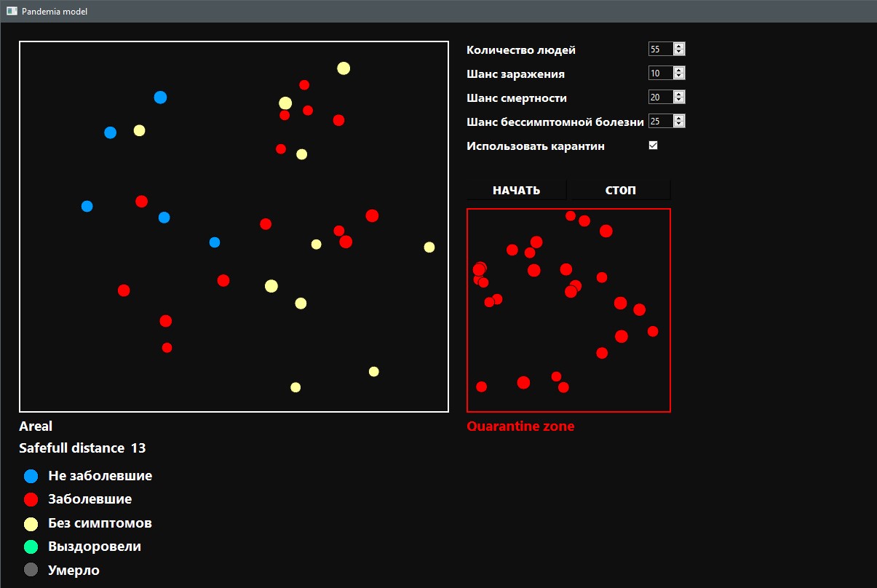Raise 'Шанс смертности' via its up arrow
This screenshot has width=877, height=588.
[x=678, y=93]
